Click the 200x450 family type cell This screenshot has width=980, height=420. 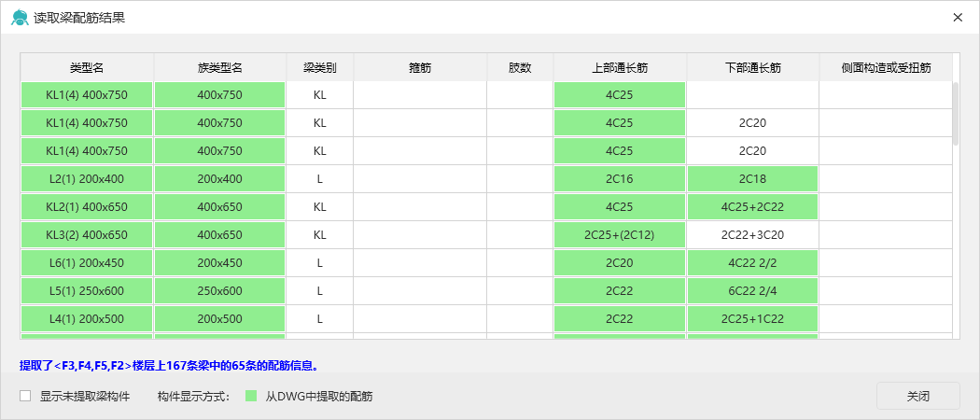220,263
